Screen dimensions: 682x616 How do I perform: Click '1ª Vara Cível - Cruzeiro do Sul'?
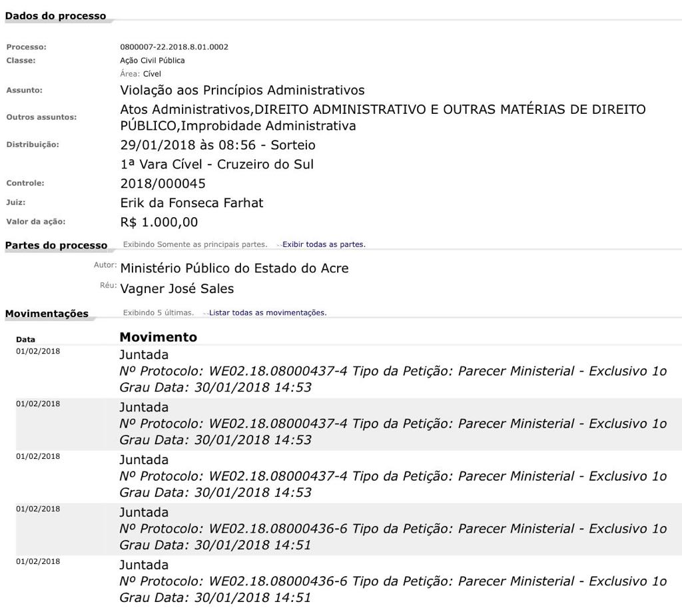216,164
